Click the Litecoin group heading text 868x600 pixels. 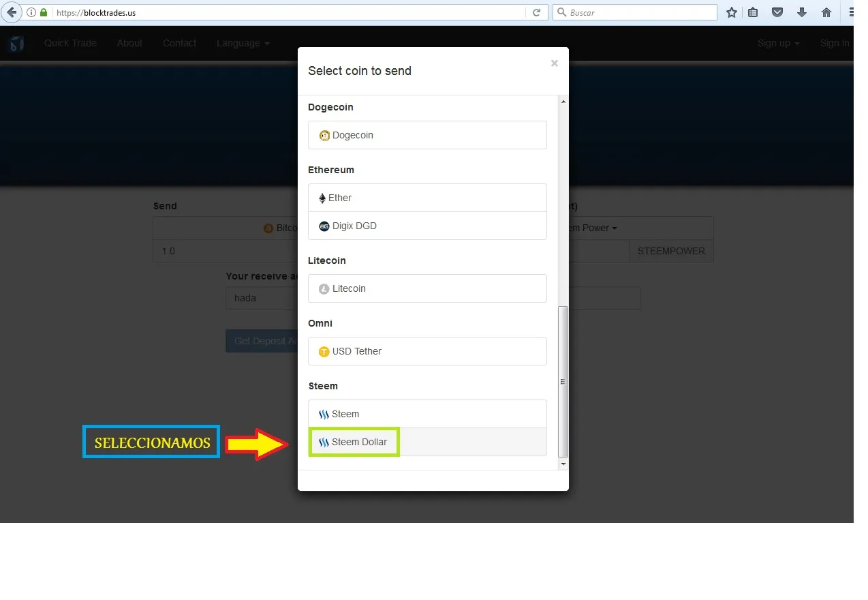[x=327, y=260]
